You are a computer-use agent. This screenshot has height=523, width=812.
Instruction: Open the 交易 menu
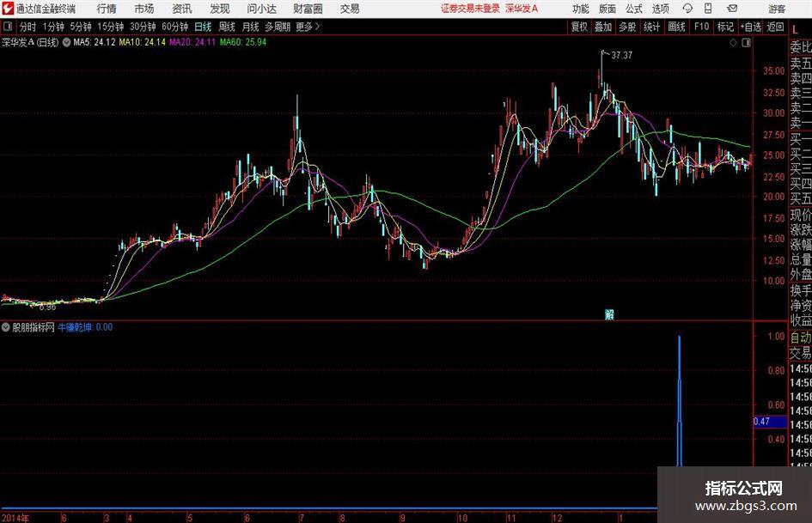pos(350,9)
